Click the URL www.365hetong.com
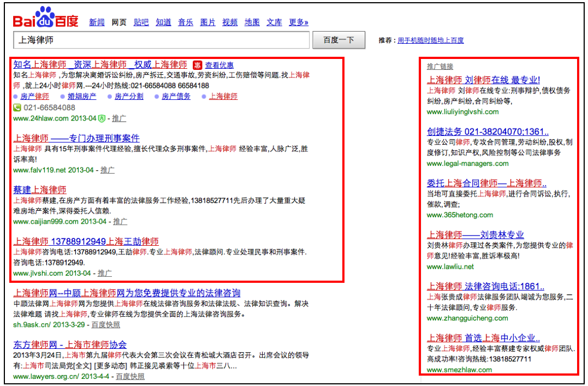This screenshot has height=386, width=588. pyautogui.click(x=460, y=215)
